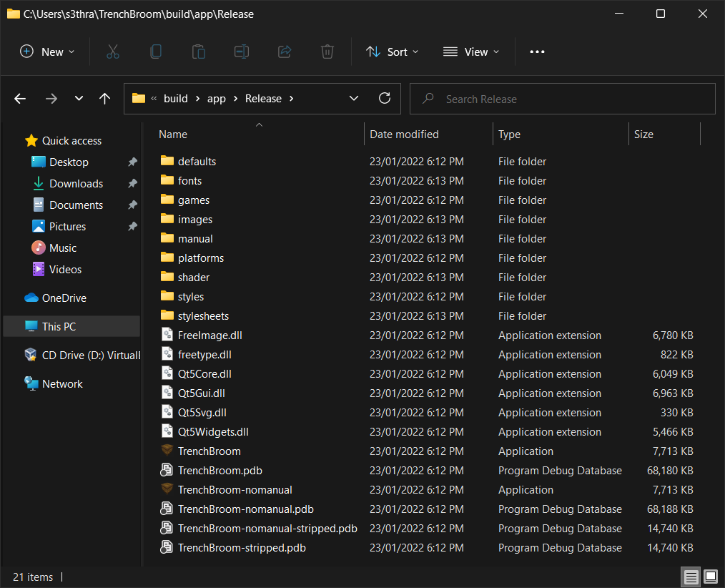
Task: Expand the address bar history dropdown
Action: pyautogui.click(x=354, y=98)
